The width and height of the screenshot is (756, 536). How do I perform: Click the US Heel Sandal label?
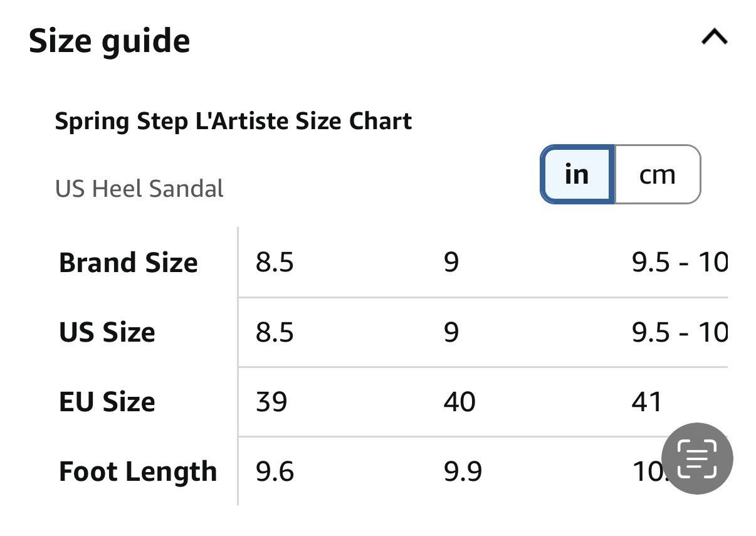pyautogui.click(x=139, y=189)
